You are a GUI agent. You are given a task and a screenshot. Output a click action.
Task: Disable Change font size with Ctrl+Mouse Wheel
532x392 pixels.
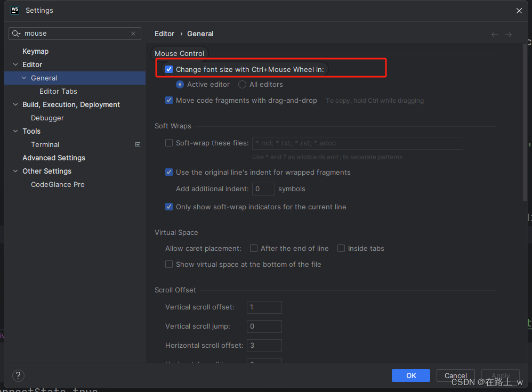(x=169, y=69)
